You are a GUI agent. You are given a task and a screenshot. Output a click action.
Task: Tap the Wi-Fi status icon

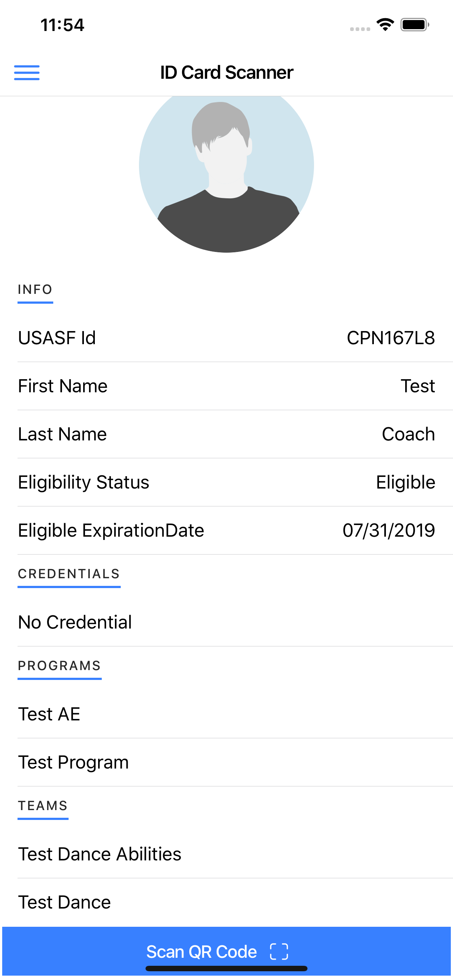(x=385, y=25)
